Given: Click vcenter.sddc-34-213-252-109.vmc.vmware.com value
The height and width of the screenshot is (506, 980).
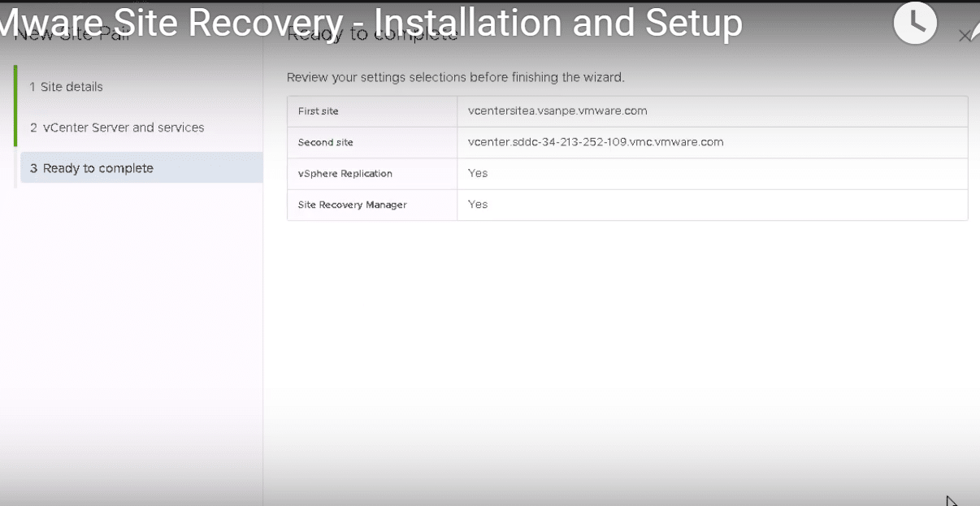Looking at the screenshot, I should (596, 141).
